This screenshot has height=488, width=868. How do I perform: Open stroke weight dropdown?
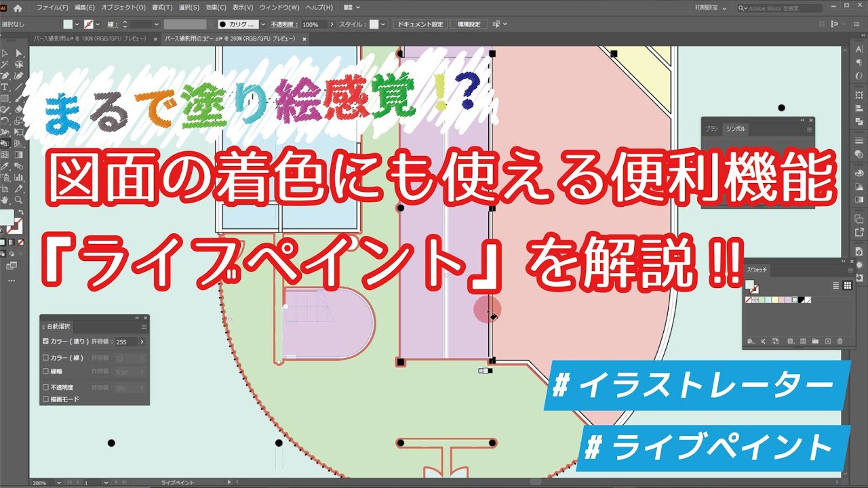[x=156, y=24]
